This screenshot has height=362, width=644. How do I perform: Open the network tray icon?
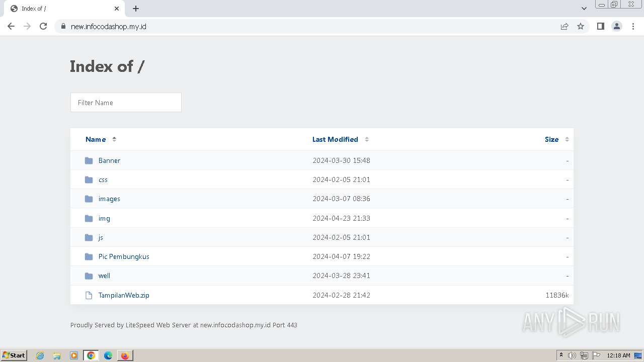tap(584, 355)
